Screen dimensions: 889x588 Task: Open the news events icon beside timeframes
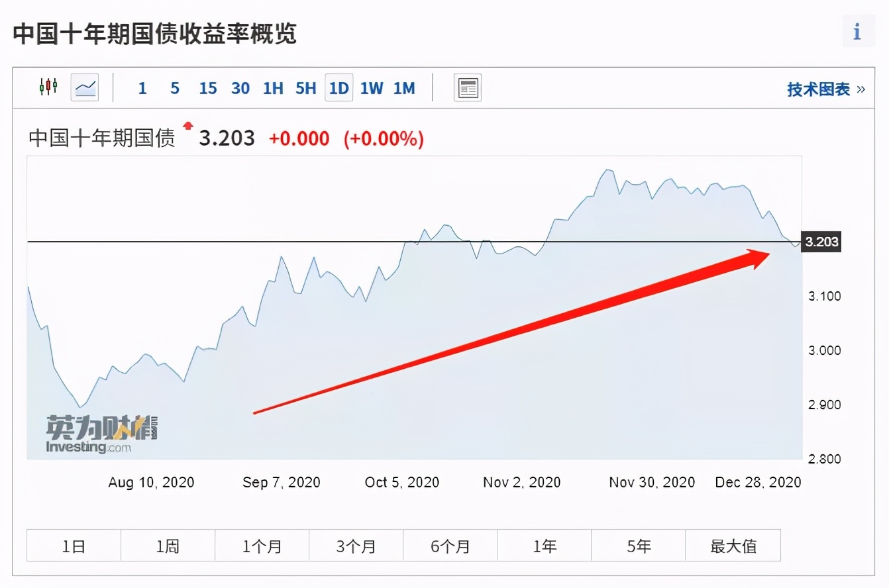(467, 87)
